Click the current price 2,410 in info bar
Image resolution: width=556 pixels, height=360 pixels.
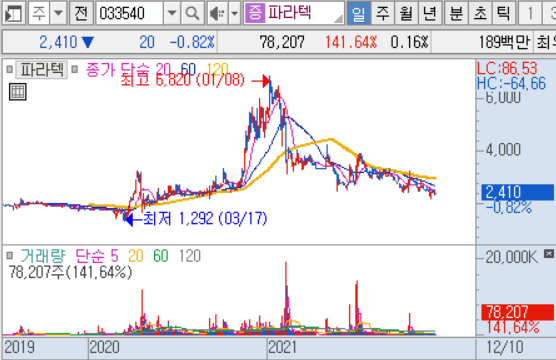pos(58,43)
